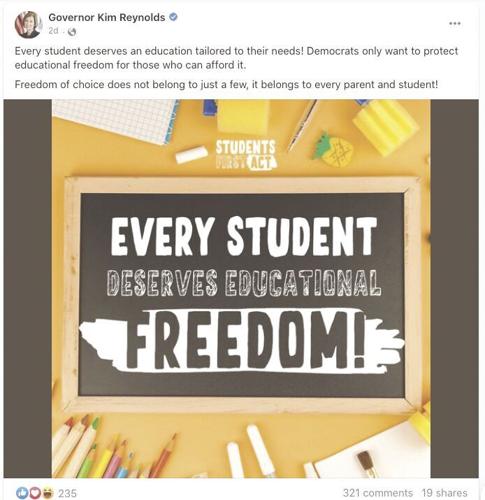This screenshot has width=485, height=500.
Task: Click the blue Like reaction icon
Action: coord(22,493)
